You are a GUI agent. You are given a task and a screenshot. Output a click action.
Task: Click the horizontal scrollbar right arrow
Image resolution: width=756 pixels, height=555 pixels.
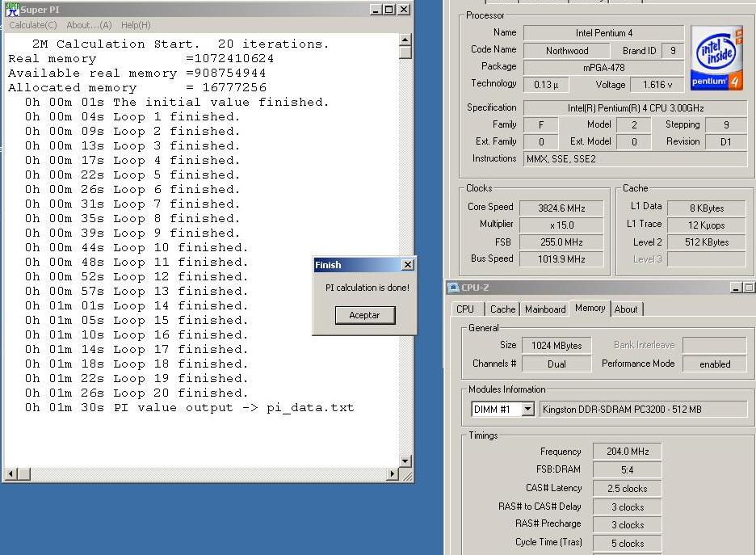point(393,474)
